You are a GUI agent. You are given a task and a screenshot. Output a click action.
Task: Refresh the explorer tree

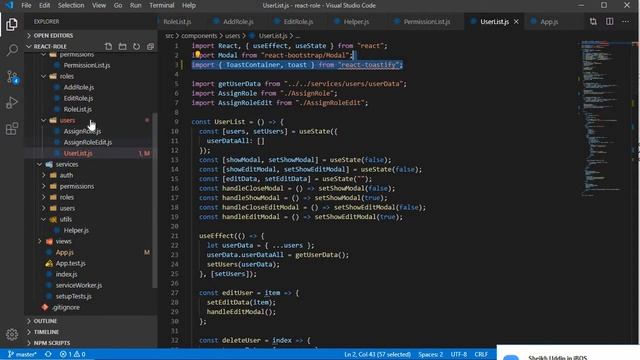pos(136,47)
